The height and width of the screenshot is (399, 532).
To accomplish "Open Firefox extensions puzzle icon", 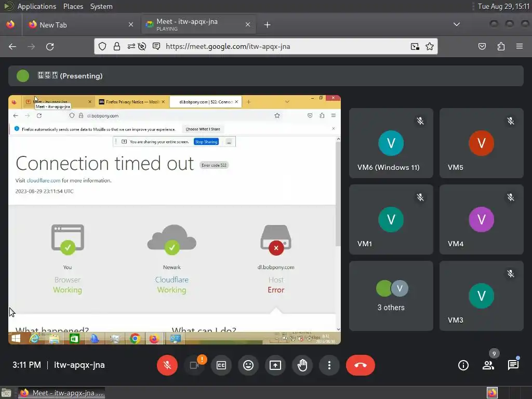I will pos(501,46).
